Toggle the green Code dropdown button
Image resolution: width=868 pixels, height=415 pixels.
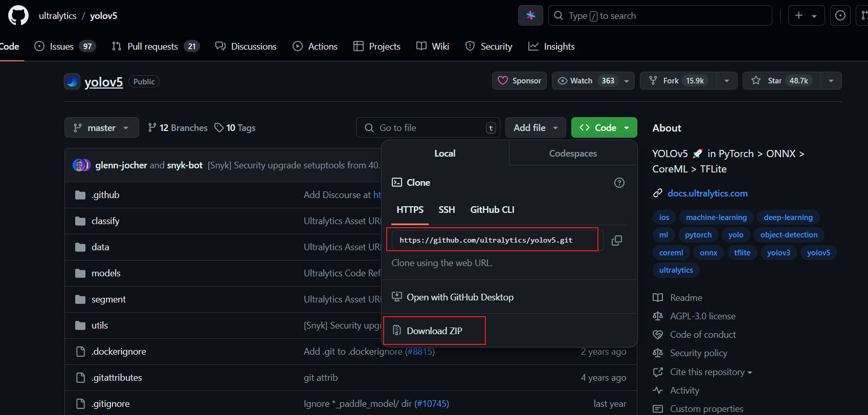click(x=604, y=127)
